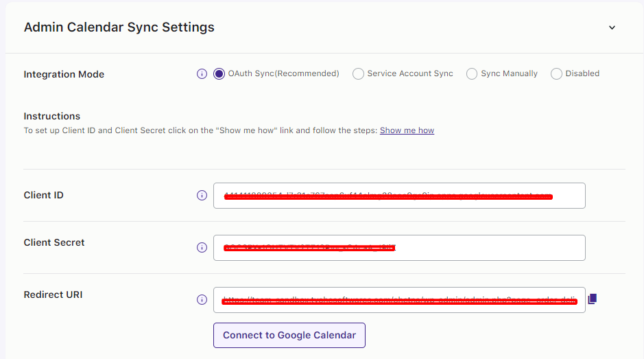Click Connect to Google Calendar button
The width and height of the screenshot is (644, 359).
click(289, 335)
